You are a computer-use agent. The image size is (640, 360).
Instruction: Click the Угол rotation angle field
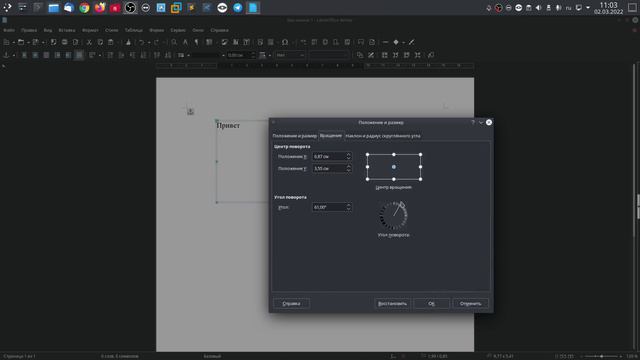tap(331, 207)
